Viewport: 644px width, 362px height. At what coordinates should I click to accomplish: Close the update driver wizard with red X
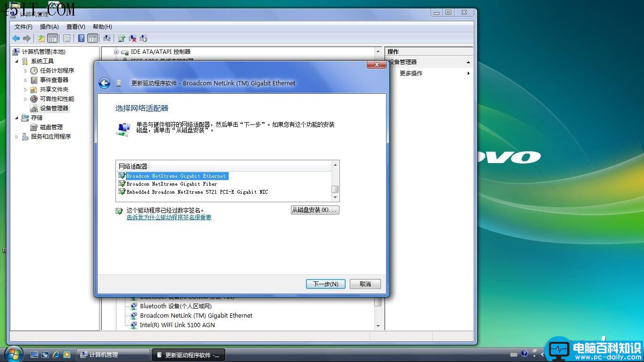pos(377,65)
